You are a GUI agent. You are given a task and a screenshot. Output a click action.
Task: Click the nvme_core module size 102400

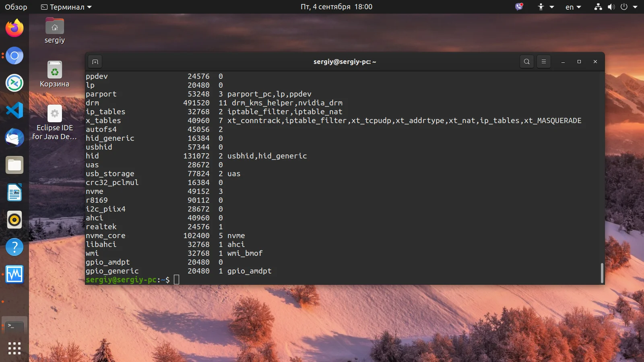(x=196, y=236)
